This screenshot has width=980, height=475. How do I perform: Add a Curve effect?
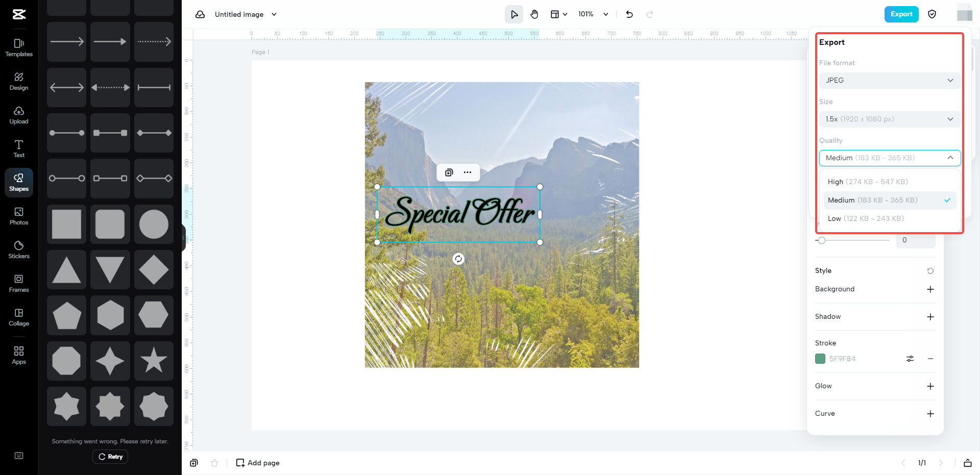pos(930,414)
